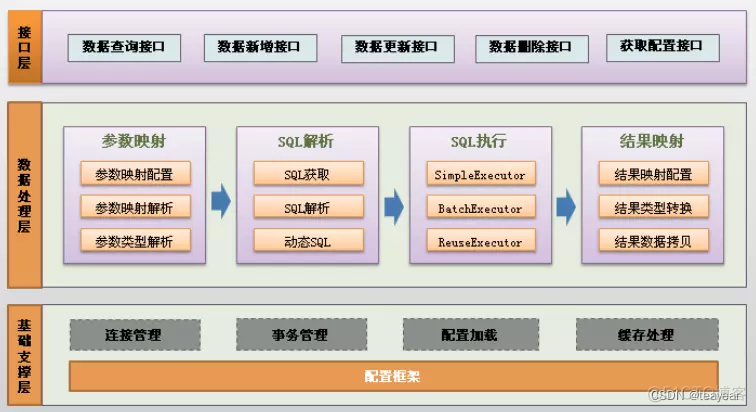The height and width of the screenshot is (412, 756).
Task: Click the arrow between 参数映射 and SQL解析
Action: (x=221, y=200)
